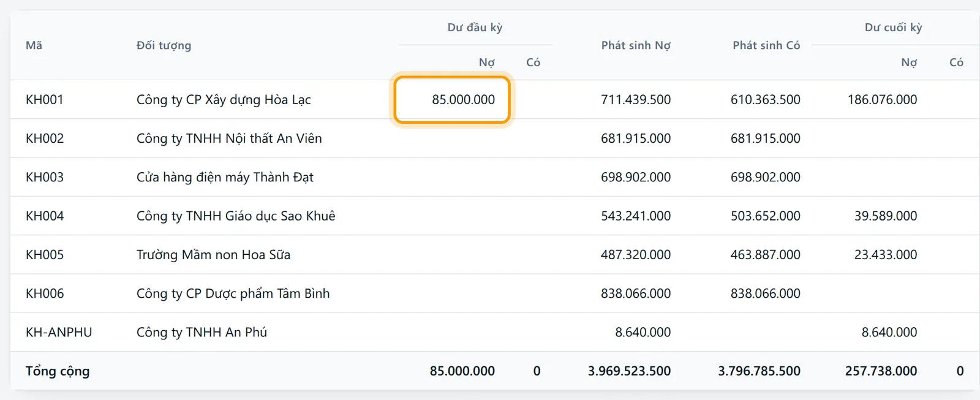Click total closing debit 257.738.000
The height and width of the screenshot is (400, 980).
coord(881,371)
